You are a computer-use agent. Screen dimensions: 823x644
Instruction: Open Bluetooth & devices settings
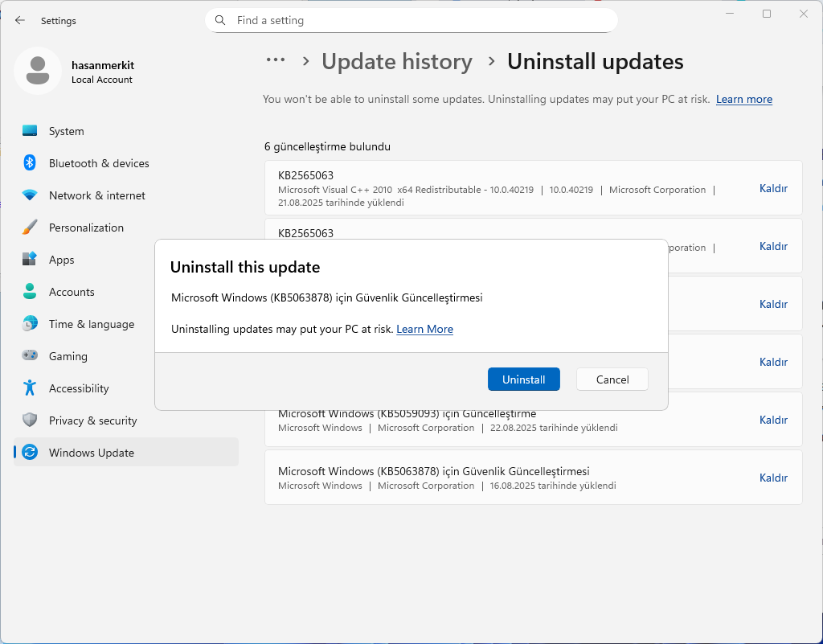(126, 163)
